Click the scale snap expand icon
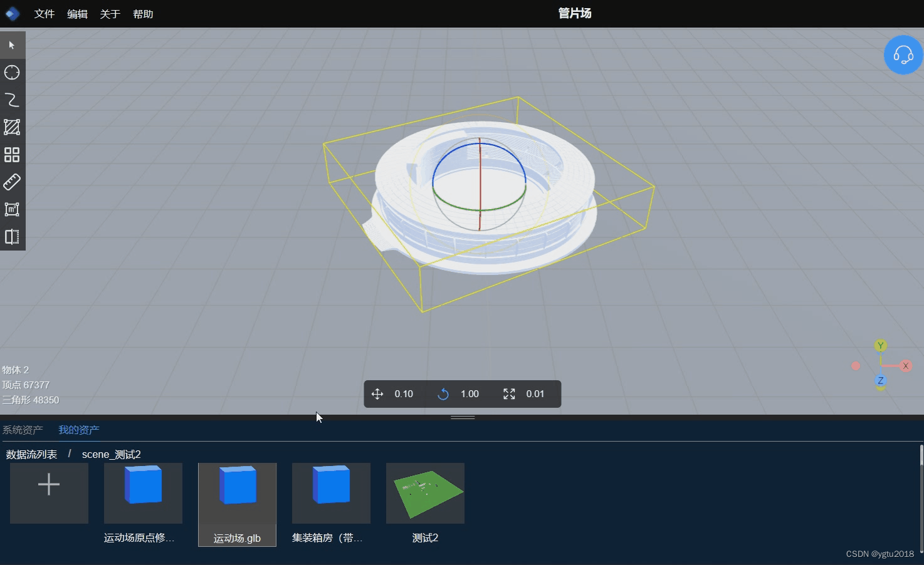924x565 pixels. tap(509, 394)
